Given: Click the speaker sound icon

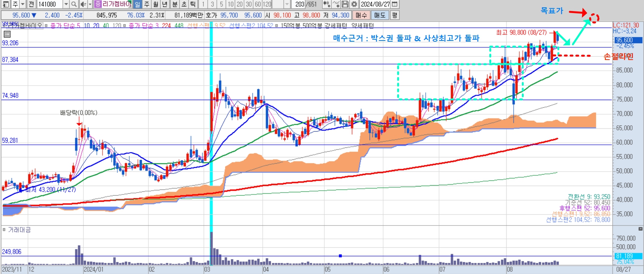Looking at the screenshot, I should (x=83, y=4).
